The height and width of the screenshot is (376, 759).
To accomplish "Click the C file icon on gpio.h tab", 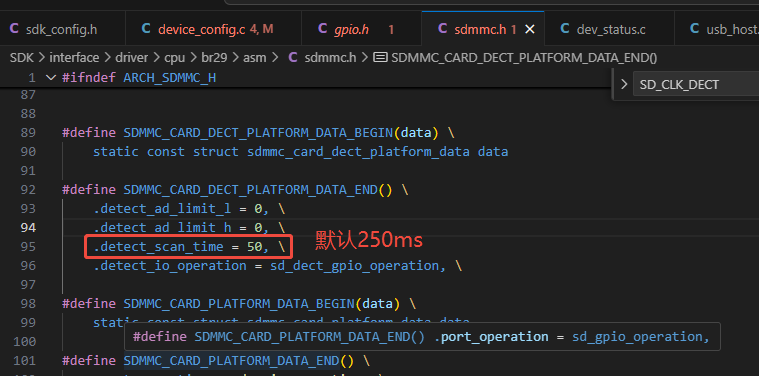I will pyautogui.click(x=322, y=29).
